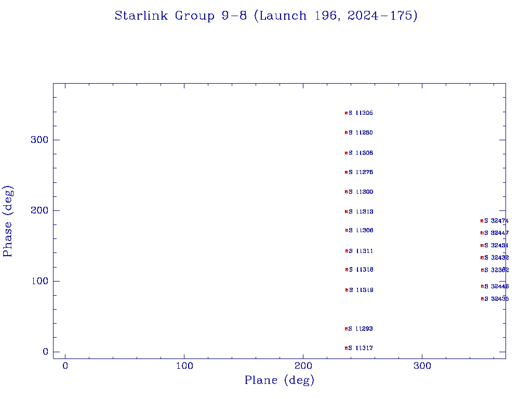Select the red data point for S 11313
This screenshot has width=532, height=399.
[346, 211]
